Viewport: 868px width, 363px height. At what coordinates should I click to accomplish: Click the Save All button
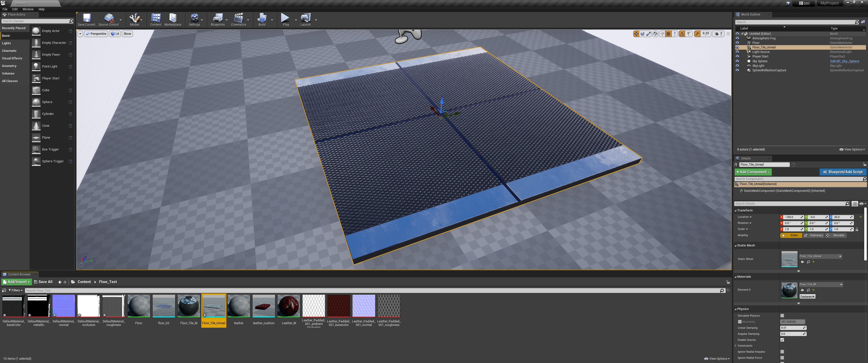(43, 282)
